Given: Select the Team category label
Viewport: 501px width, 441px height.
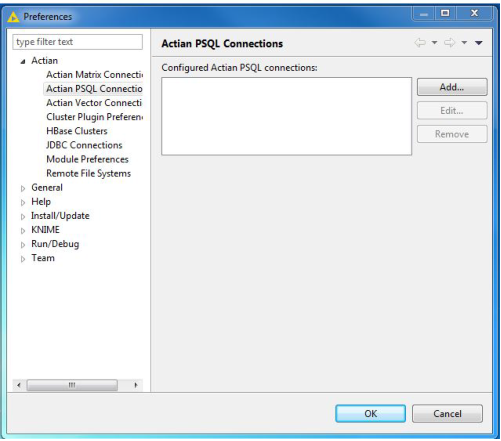Looking at the screenshot, I should pos(43,258).
